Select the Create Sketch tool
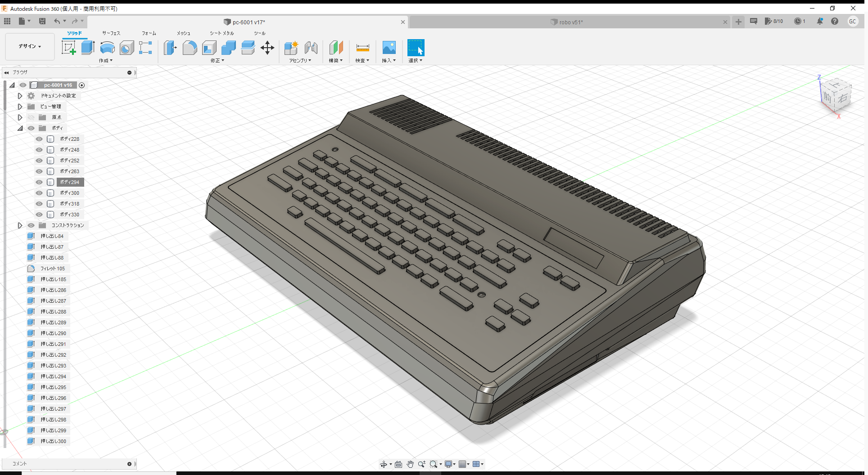 [69, 47]
